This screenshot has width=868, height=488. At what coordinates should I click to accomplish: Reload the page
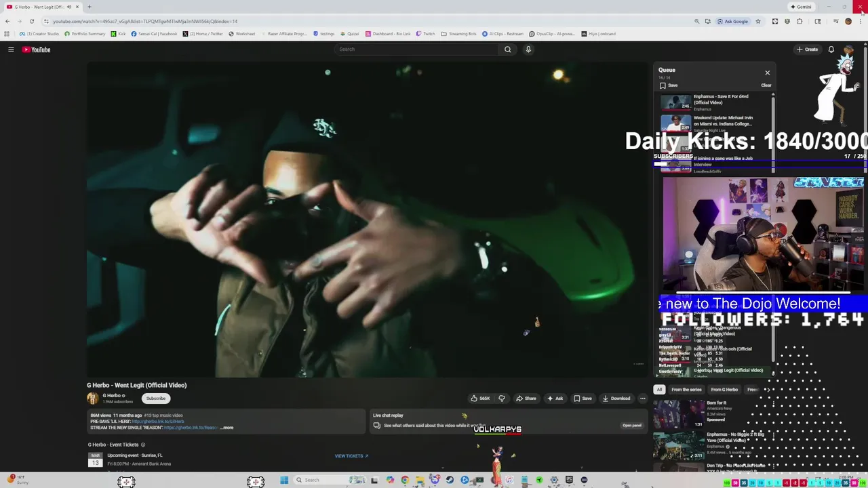click(31, 21)
